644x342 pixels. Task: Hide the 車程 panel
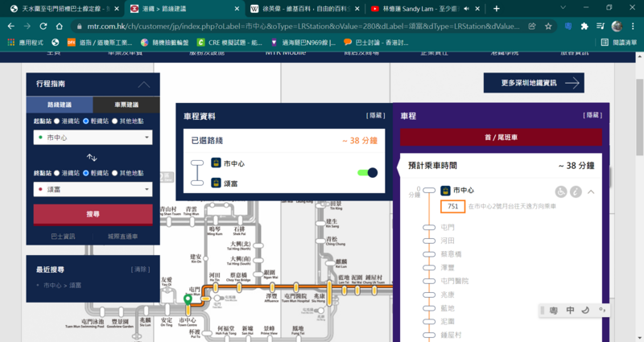pos(592,115)
